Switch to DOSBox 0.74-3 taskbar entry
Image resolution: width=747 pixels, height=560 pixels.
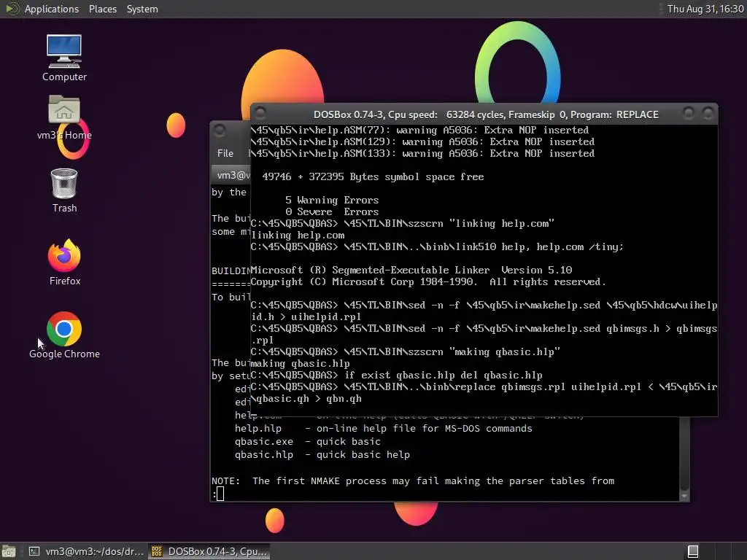(x=209, y=551)
